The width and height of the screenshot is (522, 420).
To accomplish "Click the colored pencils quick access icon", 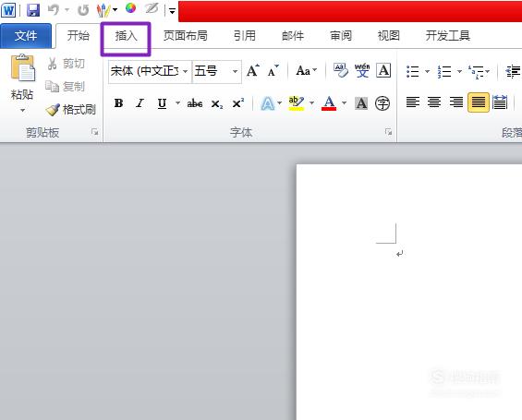I will 103,10.
